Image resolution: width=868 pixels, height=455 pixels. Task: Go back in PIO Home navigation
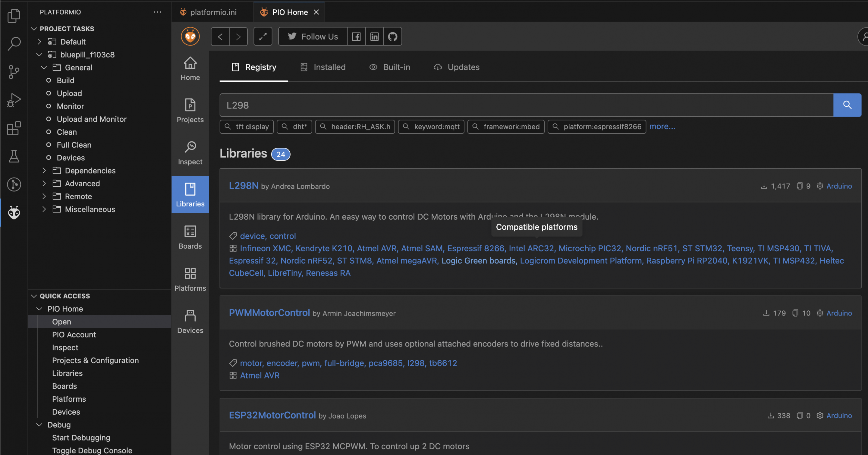click(220, 36)
